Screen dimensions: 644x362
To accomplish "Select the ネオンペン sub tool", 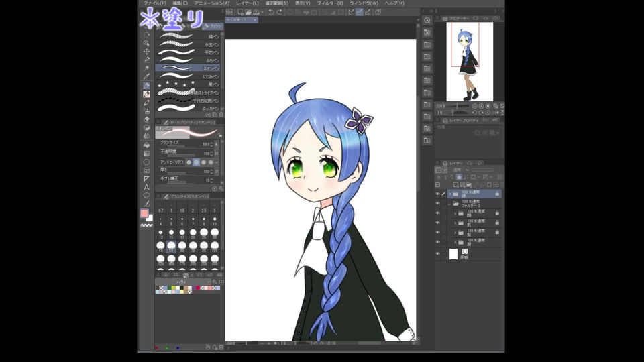I will point(188,68).
